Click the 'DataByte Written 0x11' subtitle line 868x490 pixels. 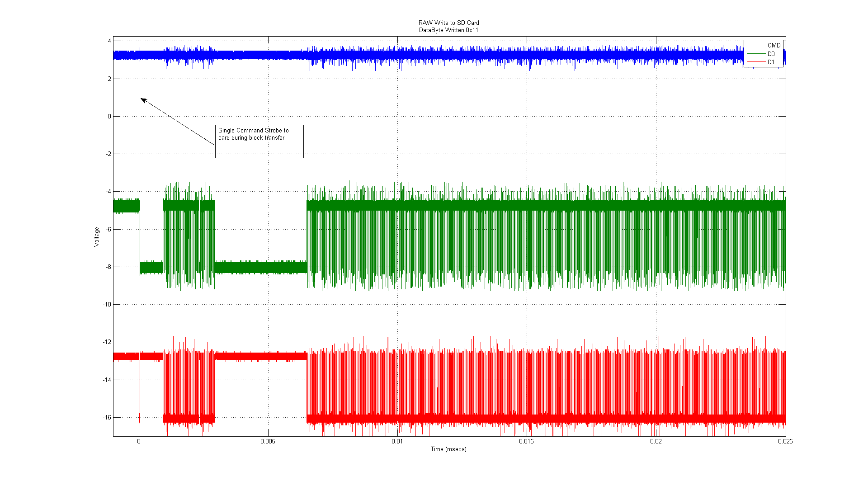448,30
